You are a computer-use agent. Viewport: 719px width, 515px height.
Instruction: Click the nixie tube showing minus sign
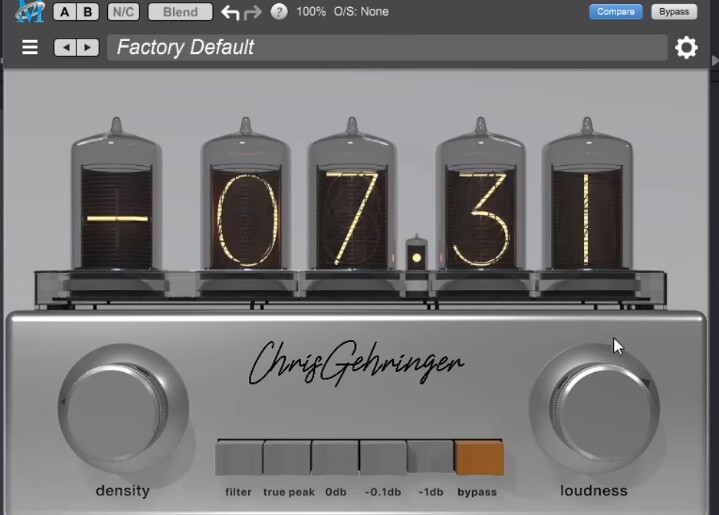[x=116, y=195]
